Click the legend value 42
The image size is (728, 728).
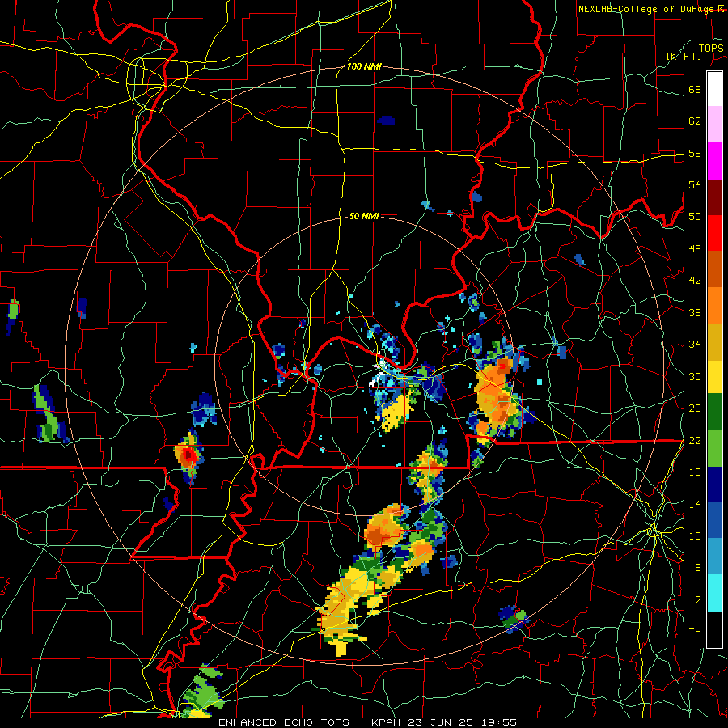pyautogui.click(x=695, y=281)
